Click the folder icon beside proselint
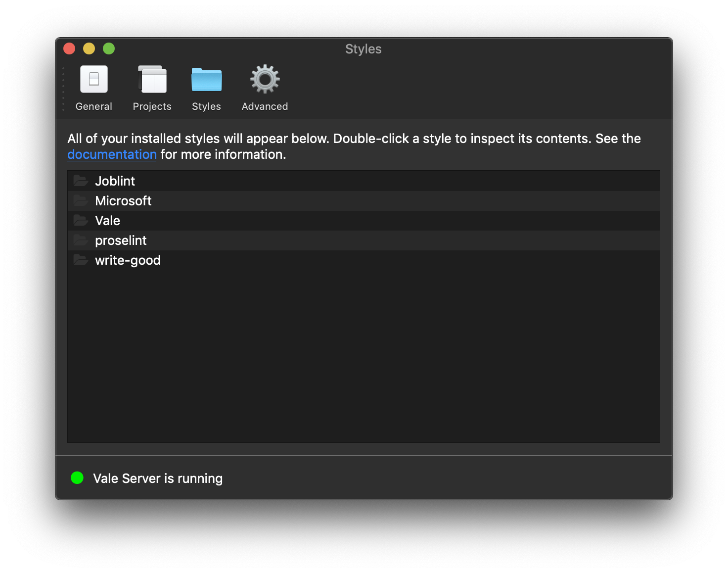Screen dimensions: 728x573 tap(81, 240)
